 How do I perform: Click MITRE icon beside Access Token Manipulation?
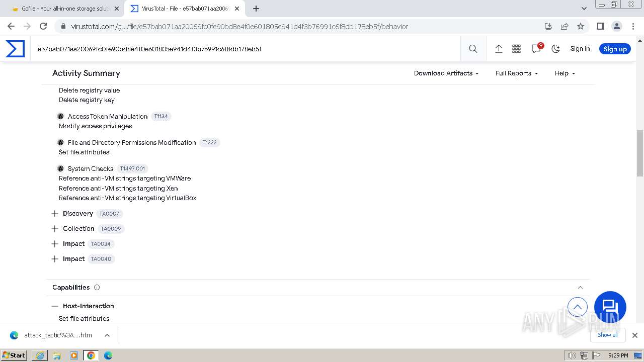61,116
